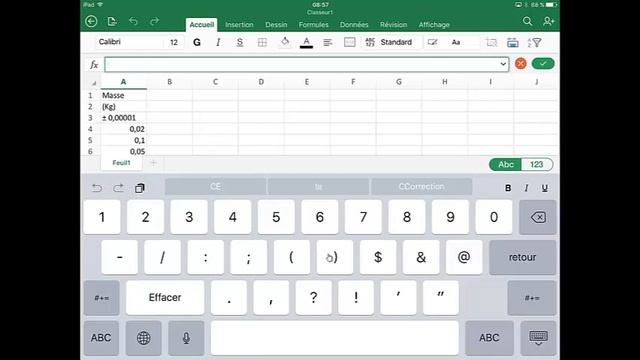
Task: Expand the formula bar chevron
Action: tap(503, 64)
